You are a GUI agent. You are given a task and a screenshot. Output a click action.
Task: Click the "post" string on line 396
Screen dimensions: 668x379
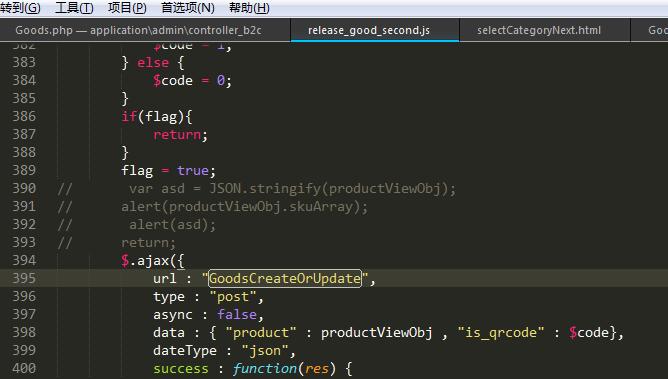click(233, 296)
